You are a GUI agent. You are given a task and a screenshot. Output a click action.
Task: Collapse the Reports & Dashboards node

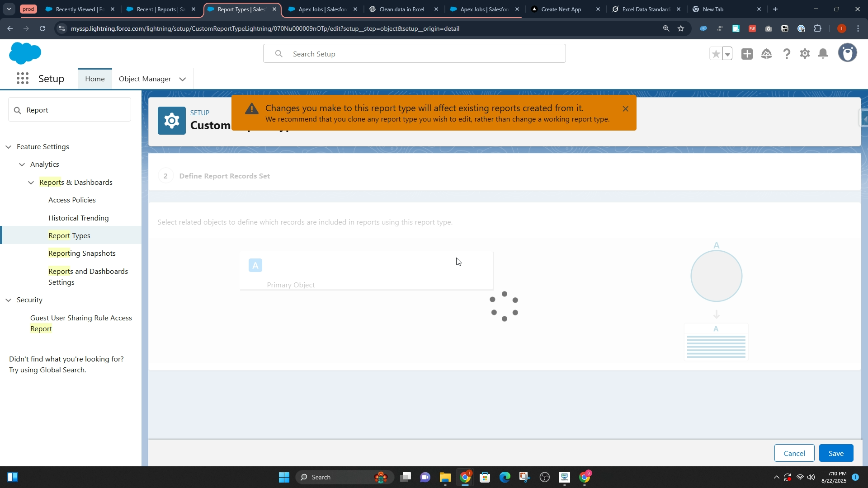(x=31, y=183)
